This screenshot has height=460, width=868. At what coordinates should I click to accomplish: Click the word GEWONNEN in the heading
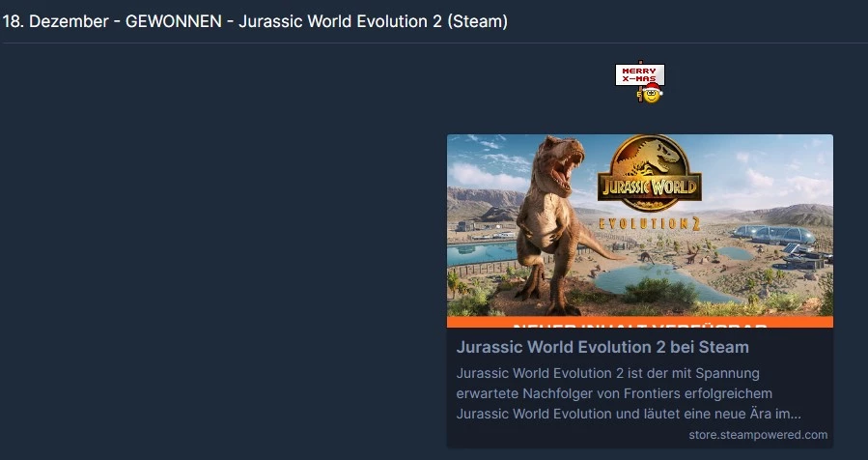click(x=173, y=21)
